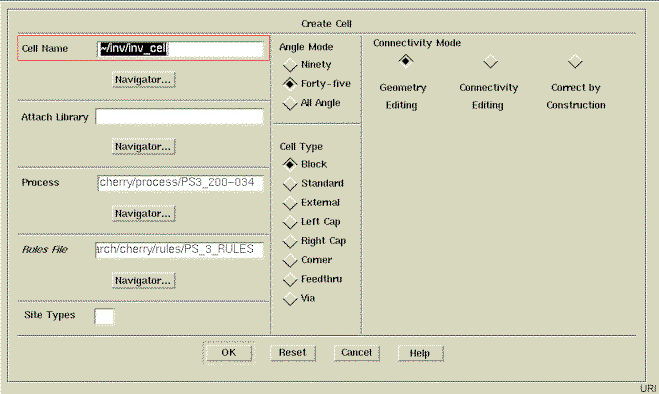Image resolution: width=659 pixels, height=394 pixels.
Task: Click the Reset button
Action: coord(293,353)
